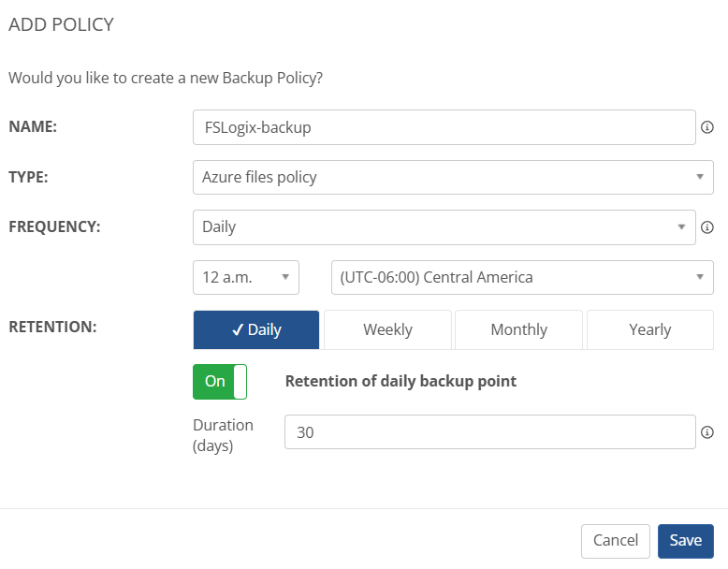This screenshot has width=728, height=569.
Task: Open the Yearly retention tab
Action: [649, 329]
